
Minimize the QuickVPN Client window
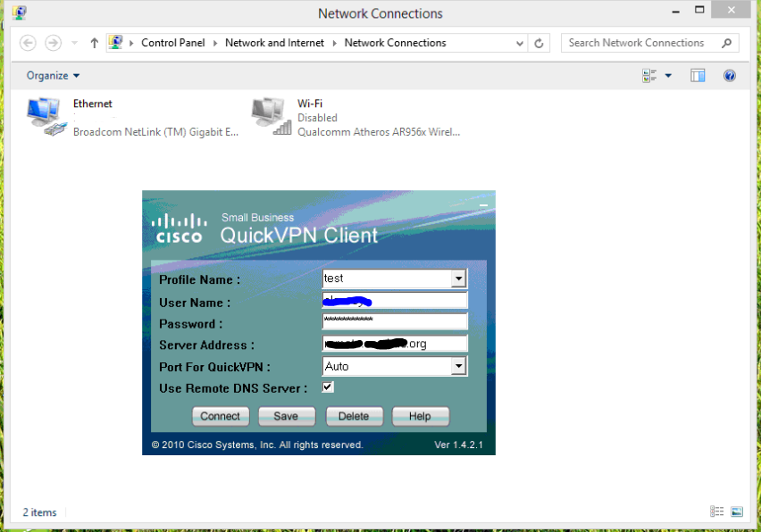483,205
